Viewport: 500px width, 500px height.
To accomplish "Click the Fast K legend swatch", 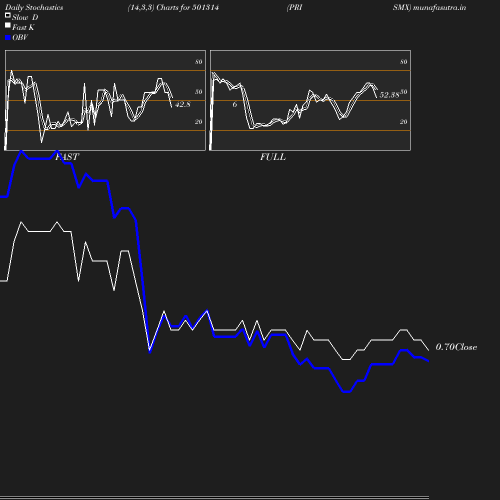I will [x=8, y=25].
